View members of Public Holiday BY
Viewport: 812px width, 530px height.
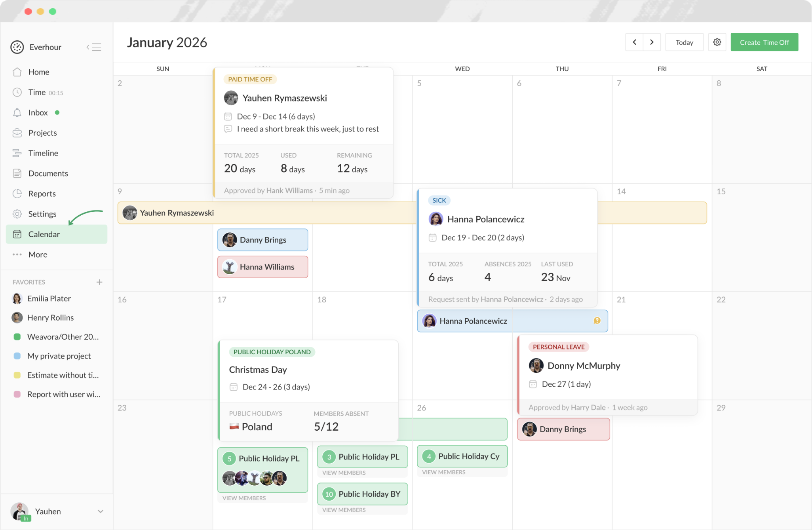[x=344, y=510]
